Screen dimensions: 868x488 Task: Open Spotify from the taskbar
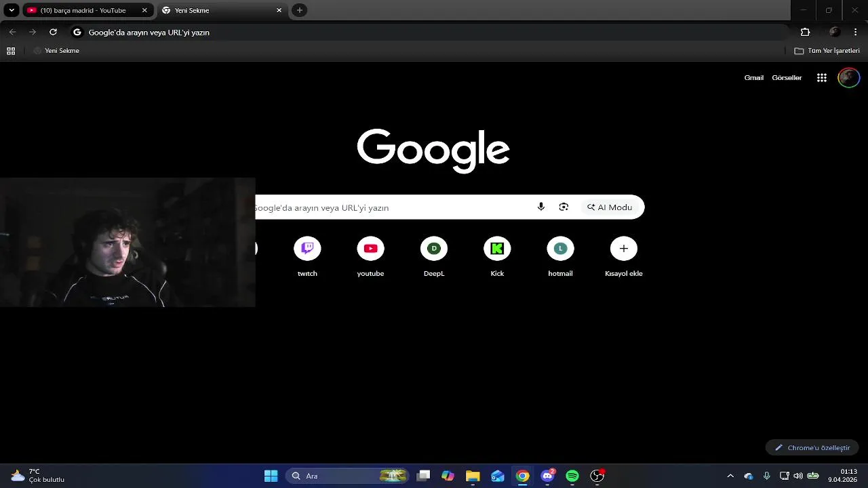572,476
